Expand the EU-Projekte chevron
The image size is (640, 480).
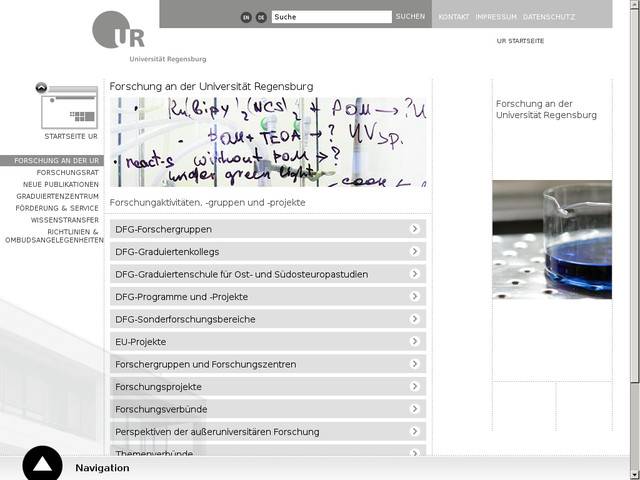tap(414, 341)
